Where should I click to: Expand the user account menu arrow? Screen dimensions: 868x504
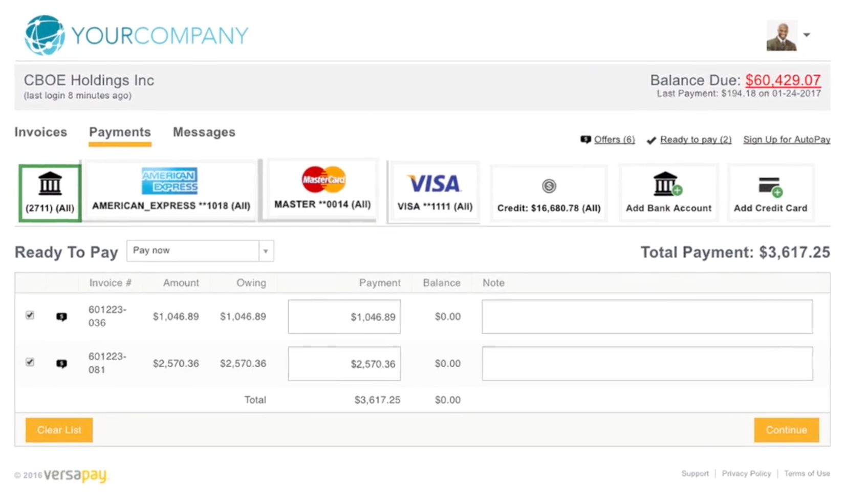807,35
